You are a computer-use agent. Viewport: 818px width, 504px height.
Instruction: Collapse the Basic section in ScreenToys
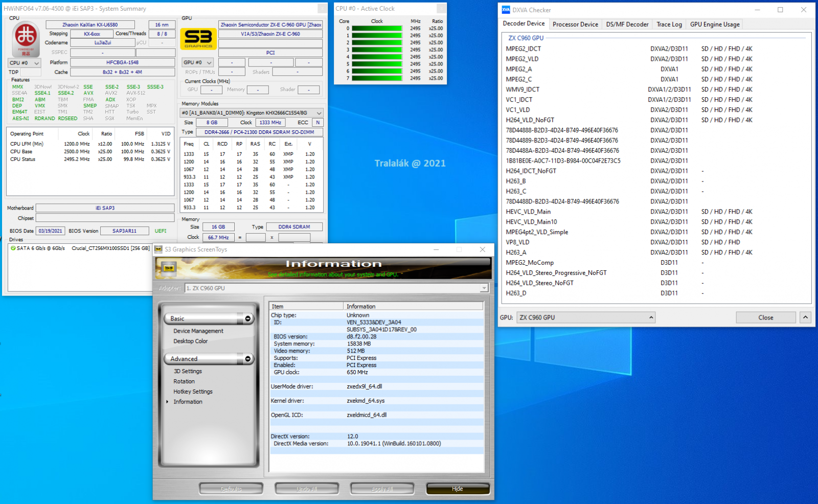click(x=248, y=318)
